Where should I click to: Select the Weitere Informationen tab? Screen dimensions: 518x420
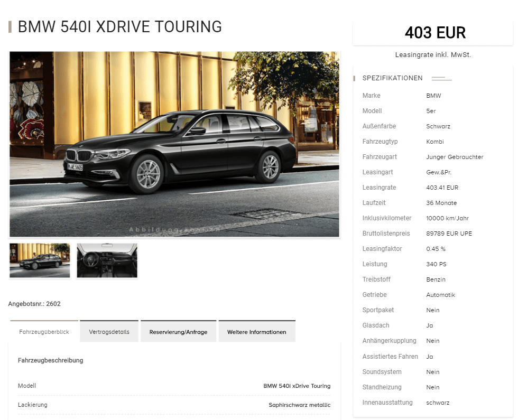point(257,331)
